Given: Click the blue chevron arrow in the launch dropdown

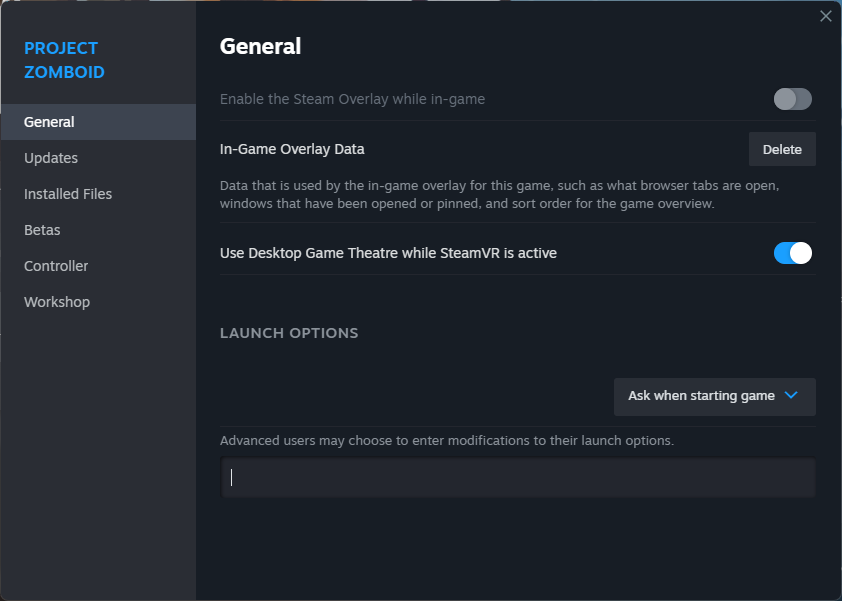Looking at the screenshot, I should tap(791, 395).
